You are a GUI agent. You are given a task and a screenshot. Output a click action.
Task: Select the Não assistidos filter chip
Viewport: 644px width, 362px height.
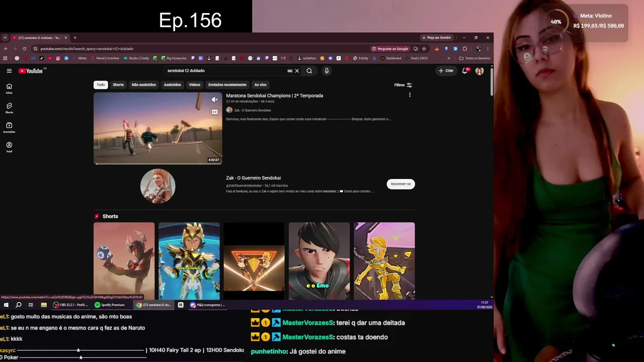tap(144, 85)
